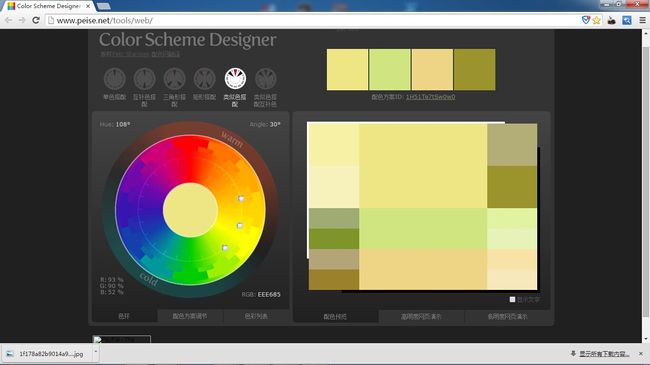The width and height of the screenshot is (650, 365).
Task: Reload the peise.net page
Action: click(x=36, y=20)
